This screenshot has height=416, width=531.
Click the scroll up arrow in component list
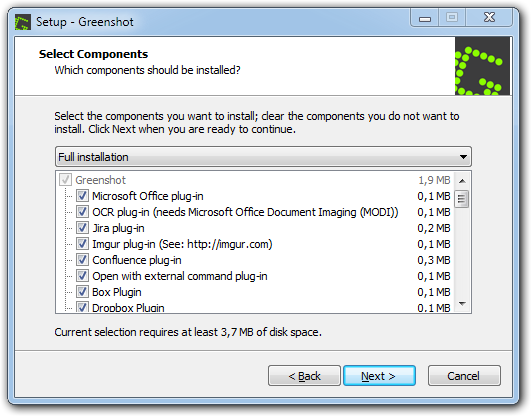pos(462,181)
